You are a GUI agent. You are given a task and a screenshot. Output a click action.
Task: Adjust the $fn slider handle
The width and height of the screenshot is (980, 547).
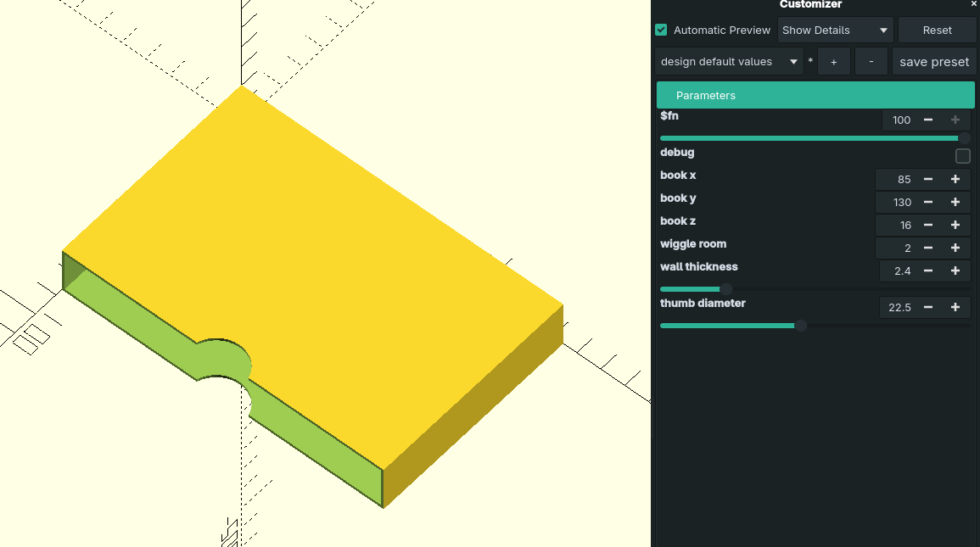[x=965, y=138]
